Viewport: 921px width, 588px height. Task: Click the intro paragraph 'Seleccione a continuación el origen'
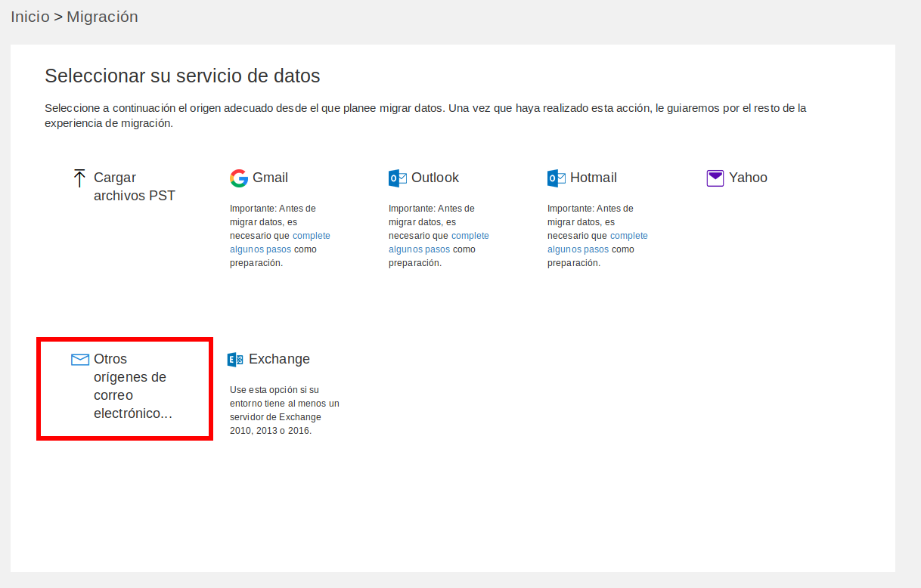click(426, 116)
